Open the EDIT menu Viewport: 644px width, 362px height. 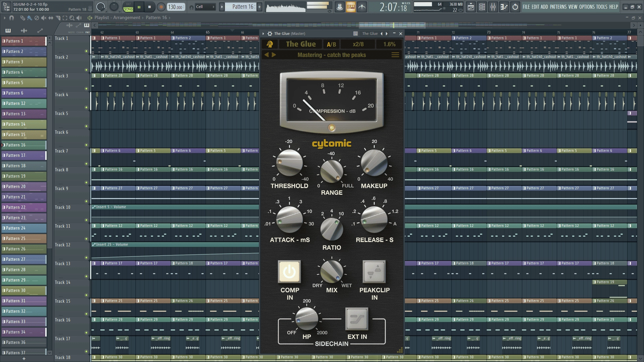point(535,7)
